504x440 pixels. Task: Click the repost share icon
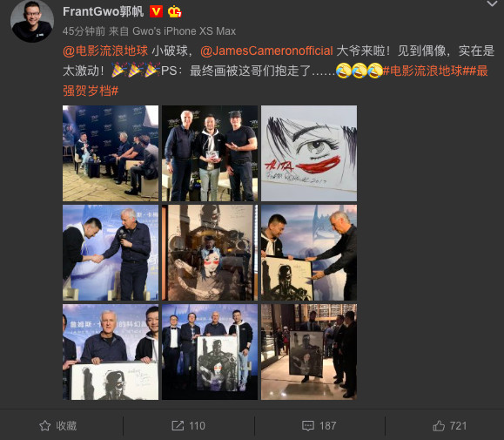point(178,425)
